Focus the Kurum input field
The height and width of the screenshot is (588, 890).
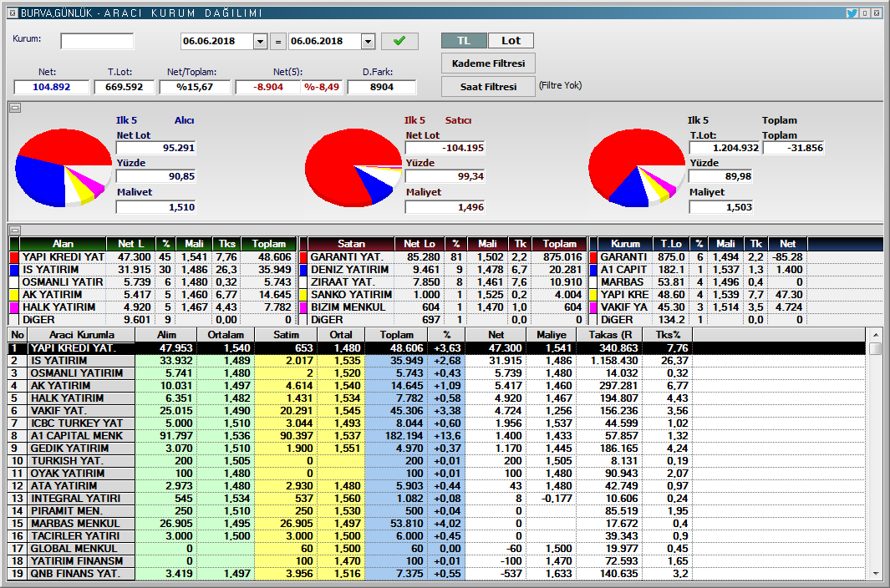click(x=97, y=41)
